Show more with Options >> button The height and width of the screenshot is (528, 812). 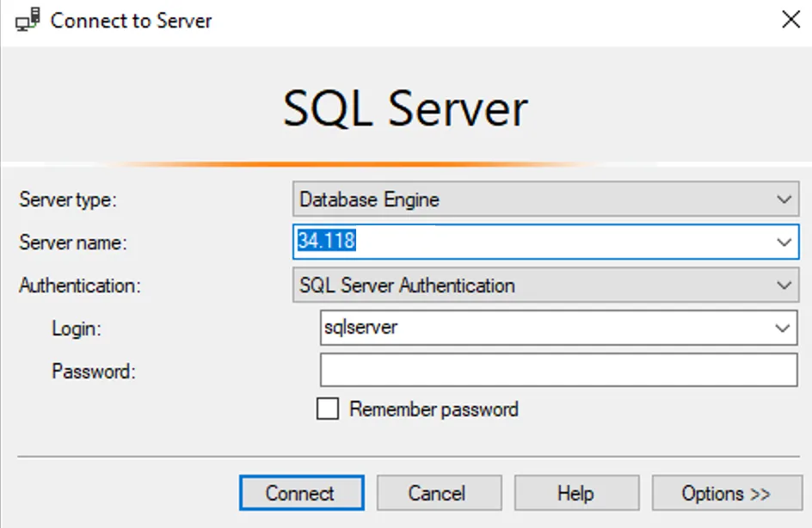point(727,493)
